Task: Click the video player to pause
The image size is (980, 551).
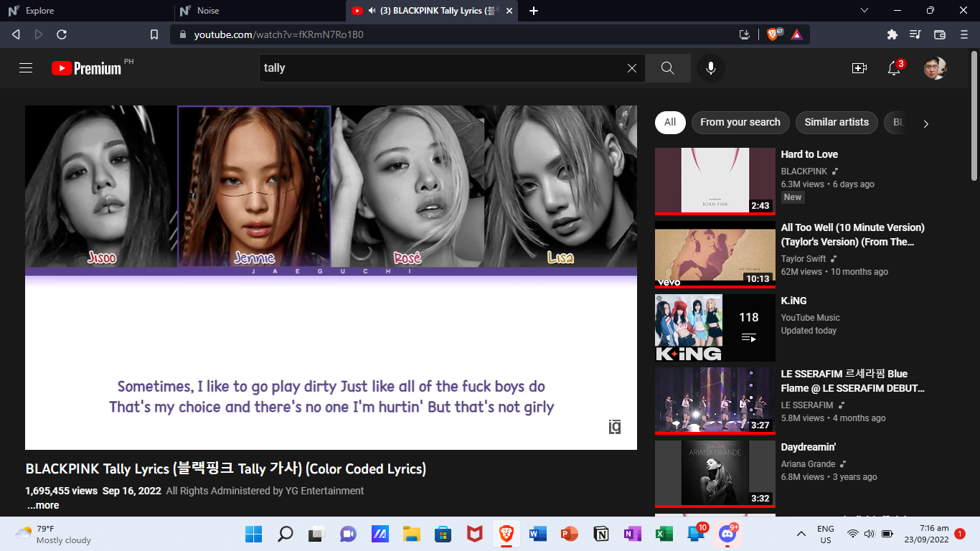Action: click(331, 278)
